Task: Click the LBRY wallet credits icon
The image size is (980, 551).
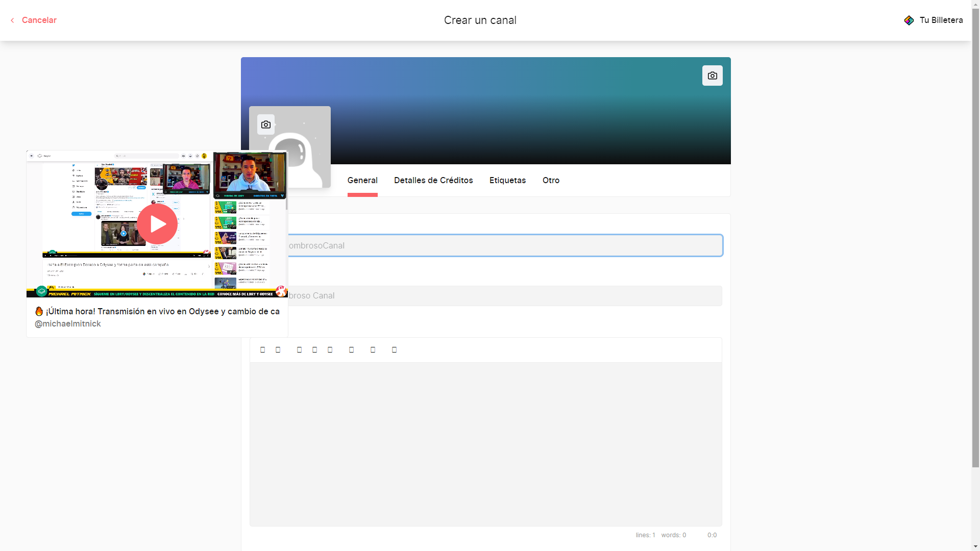Action: click(909, 20)
